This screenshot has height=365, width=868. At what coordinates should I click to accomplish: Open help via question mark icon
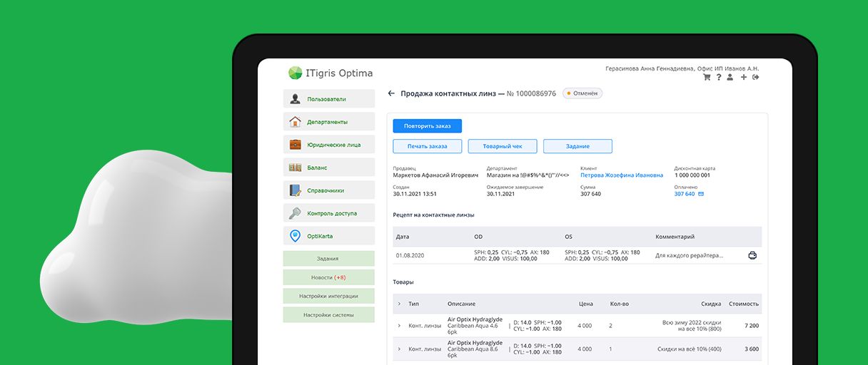click(x=719, y=77)
